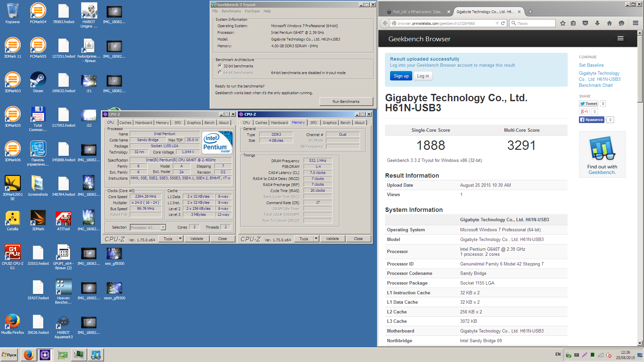Viewport: 644px width, 362px height.
Task: Open 3DMark2001 SE desktop icon
Action: [x=12, y=188]
